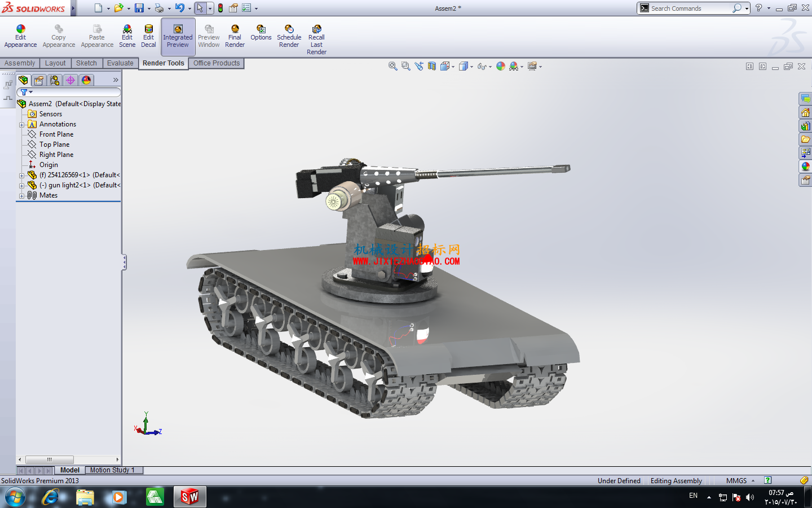
Task: Switch to the Evaluate tab
Action: [120, 63]
